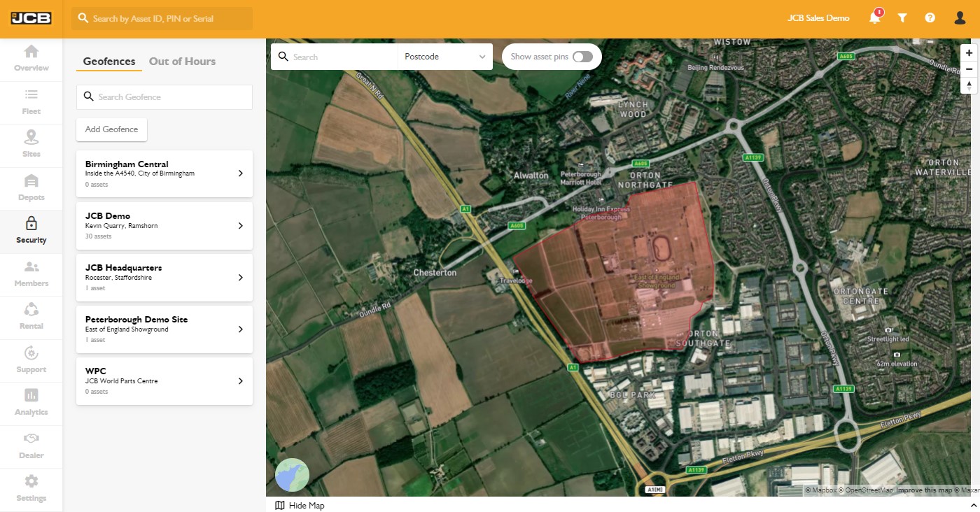Click Hide Map button
The height and width of the screenshot is (512, 980).
pos(300,505)
